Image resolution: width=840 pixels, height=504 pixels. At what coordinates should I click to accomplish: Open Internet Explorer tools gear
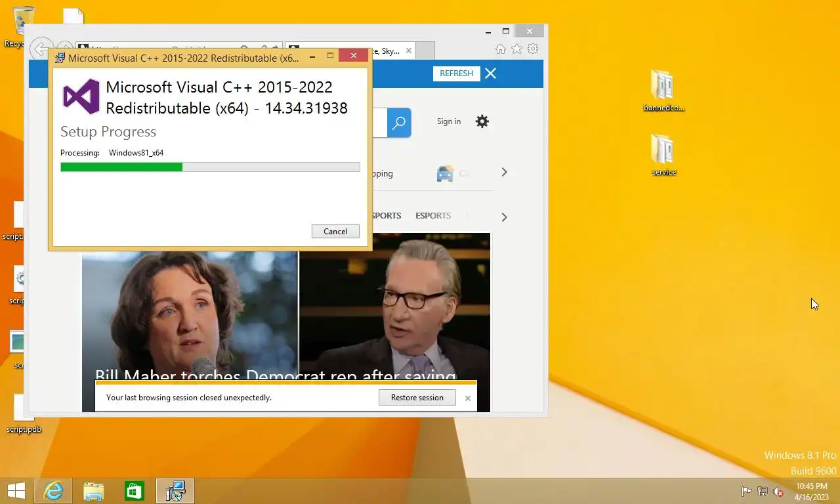(534, 49)
